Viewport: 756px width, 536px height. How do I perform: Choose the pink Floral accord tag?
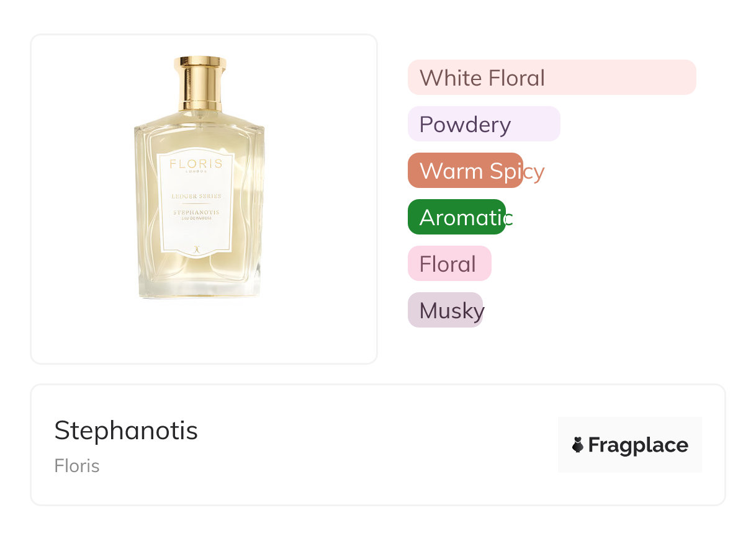coord(449,264)
